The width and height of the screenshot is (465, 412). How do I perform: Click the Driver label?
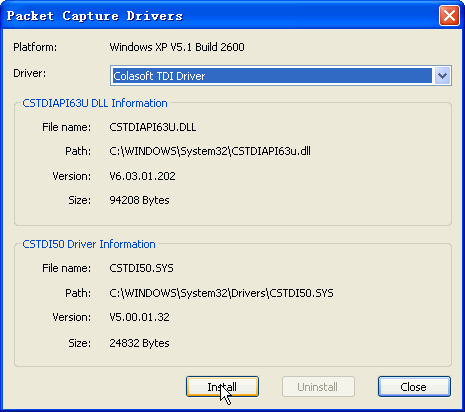(30, 73)
